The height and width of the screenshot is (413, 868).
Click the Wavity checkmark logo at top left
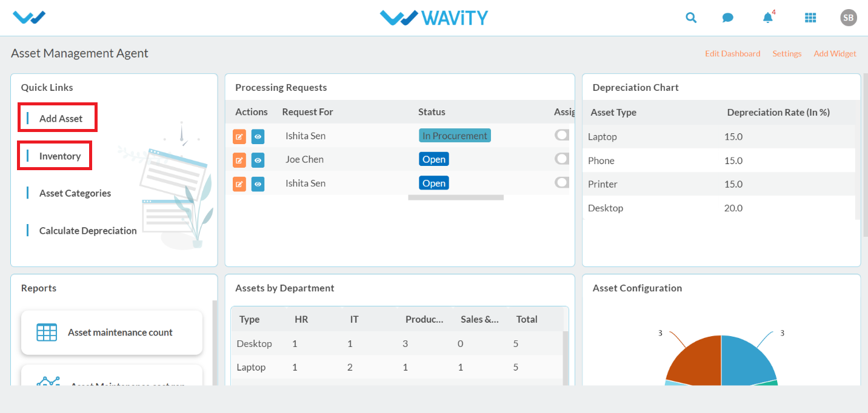29,18
